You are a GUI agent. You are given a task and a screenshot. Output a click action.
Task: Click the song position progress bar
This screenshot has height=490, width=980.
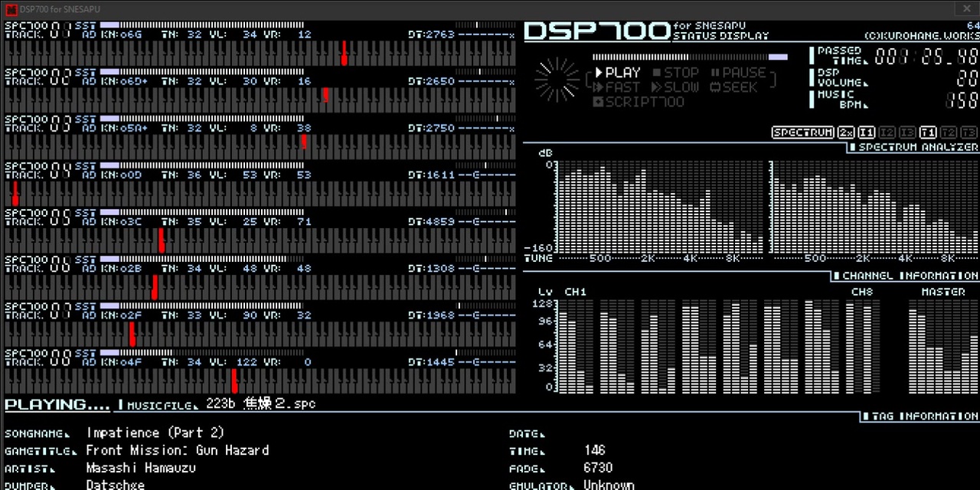coord(690,57)
